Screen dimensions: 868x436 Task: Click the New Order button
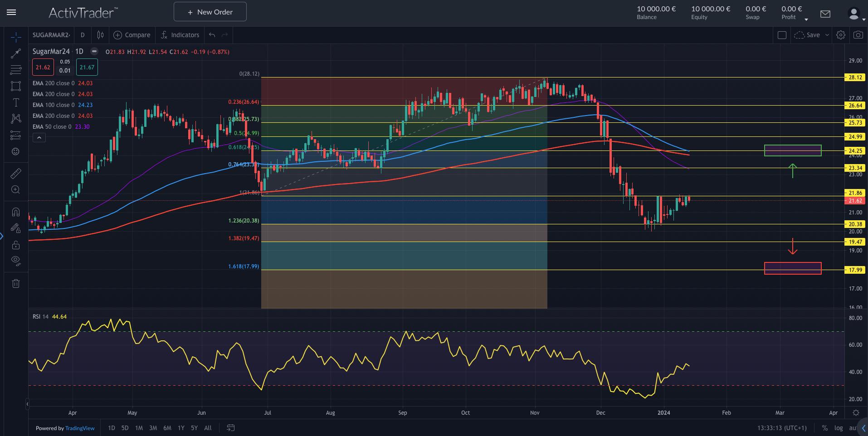[x=210, y=11]
